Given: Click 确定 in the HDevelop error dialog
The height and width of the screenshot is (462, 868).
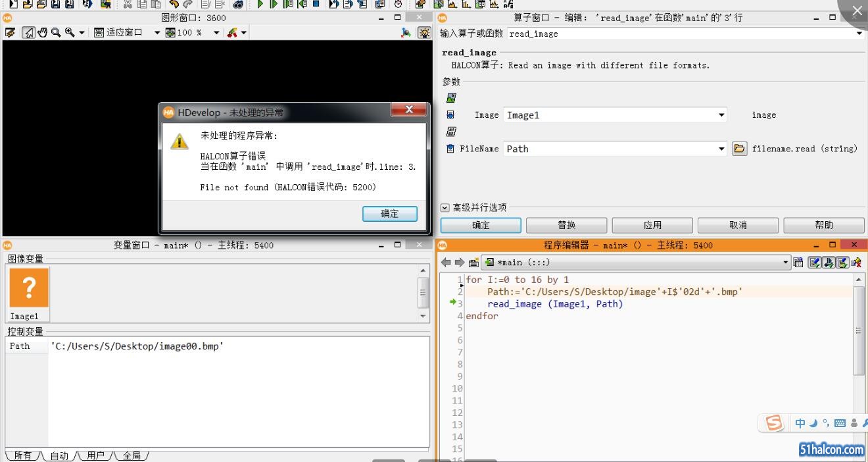Looking at the screenshot, I should click(390, 213).
